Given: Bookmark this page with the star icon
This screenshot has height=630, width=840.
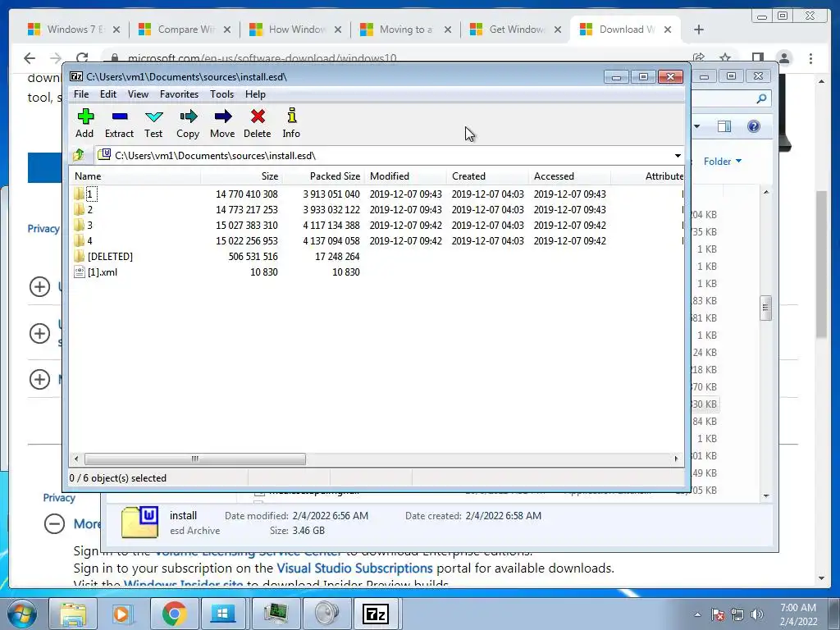Looking at the screenshot, I should 725,58.
